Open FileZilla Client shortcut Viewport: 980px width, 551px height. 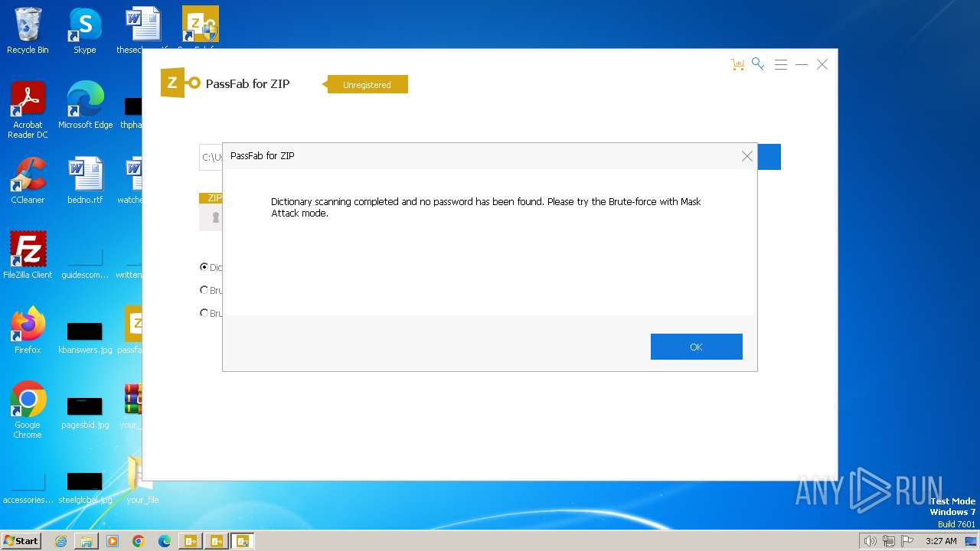point(28,256)
